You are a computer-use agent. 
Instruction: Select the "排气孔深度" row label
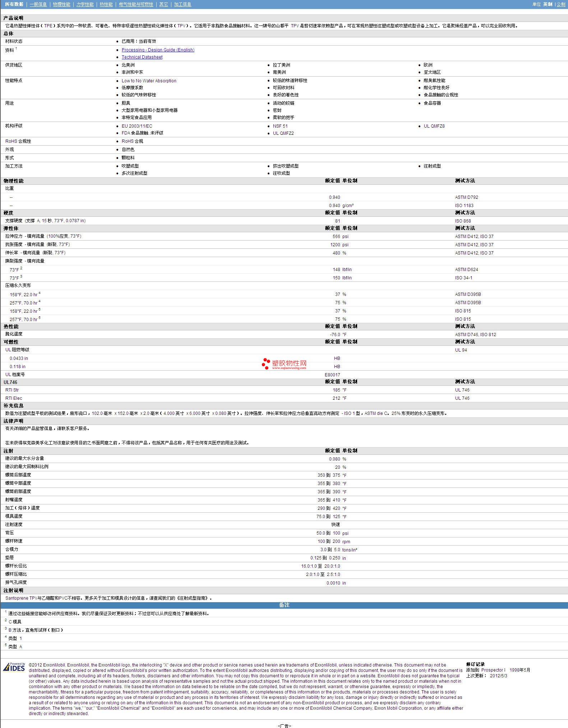click(16, 582)
